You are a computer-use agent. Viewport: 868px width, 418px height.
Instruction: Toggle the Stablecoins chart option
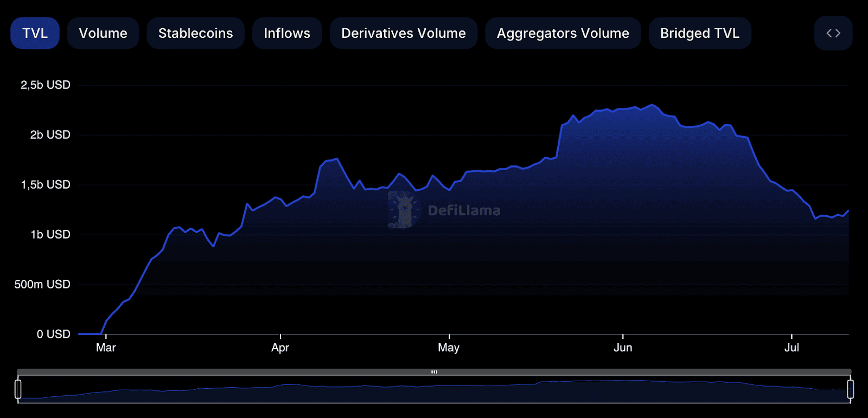(195, 33)
